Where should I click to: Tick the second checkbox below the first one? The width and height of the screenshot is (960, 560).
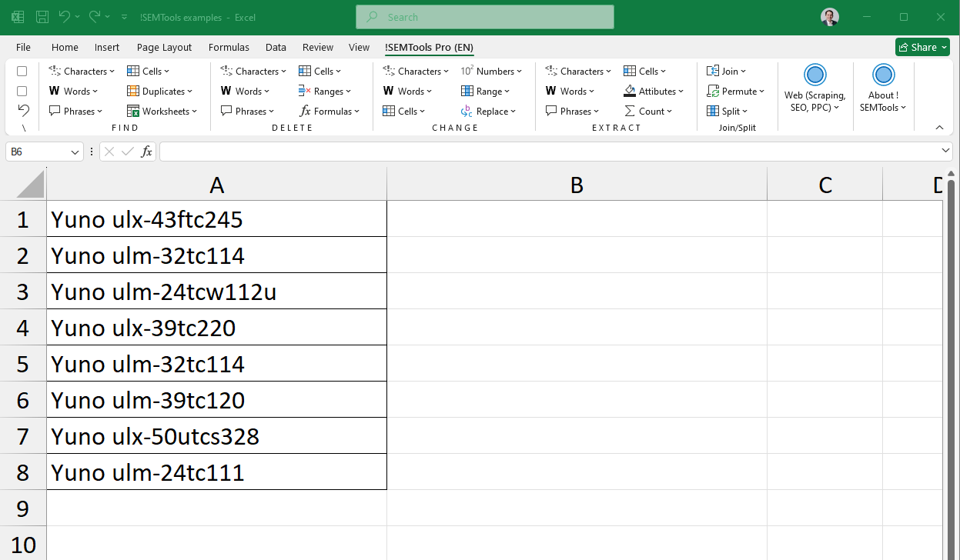[22, 91]
